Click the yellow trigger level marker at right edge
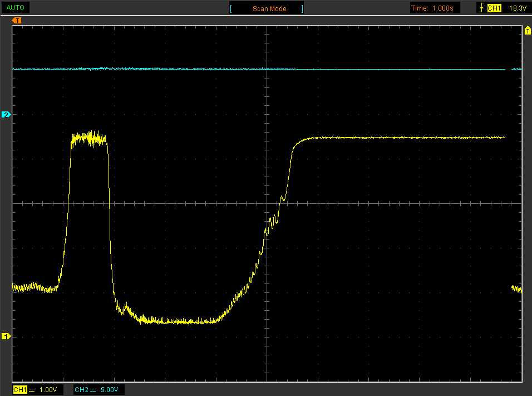Screen dimensions: 532x396 tap(527, 31)
